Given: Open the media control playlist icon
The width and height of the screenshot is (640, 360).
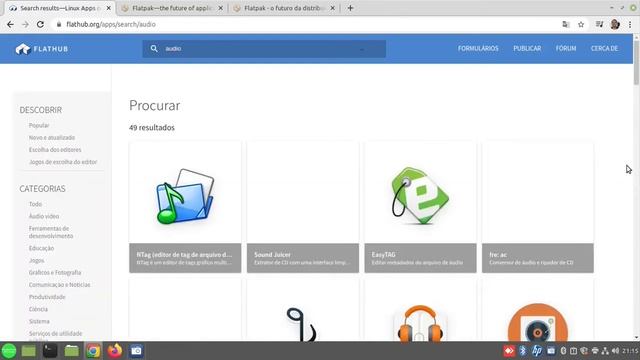Looking at the screenshot, I should pyautogui.click(x=599, y=24).
